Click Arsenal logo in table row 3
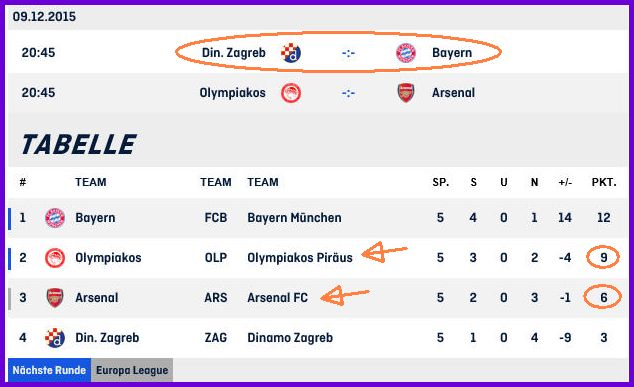Screen dimensions: 634x387 pyautogui.click(x=55, y=298)
